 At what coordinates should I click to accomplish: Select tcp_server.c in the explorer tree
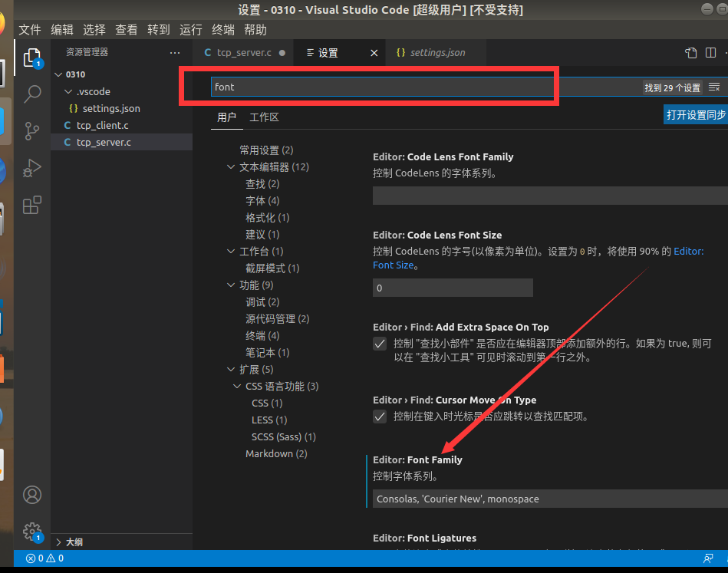point(104,142)
